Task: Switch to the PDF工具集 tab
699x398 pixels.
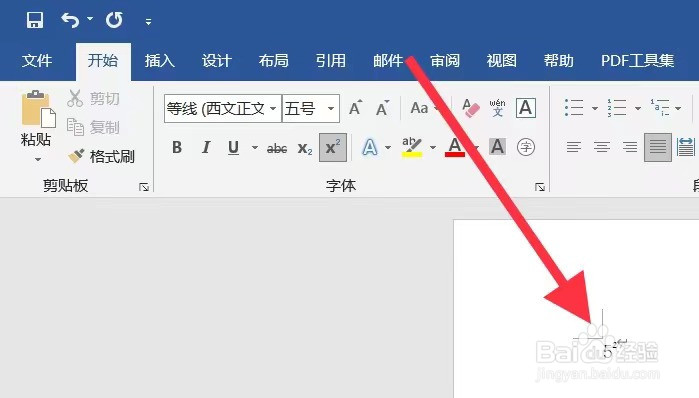Action: 637,61
